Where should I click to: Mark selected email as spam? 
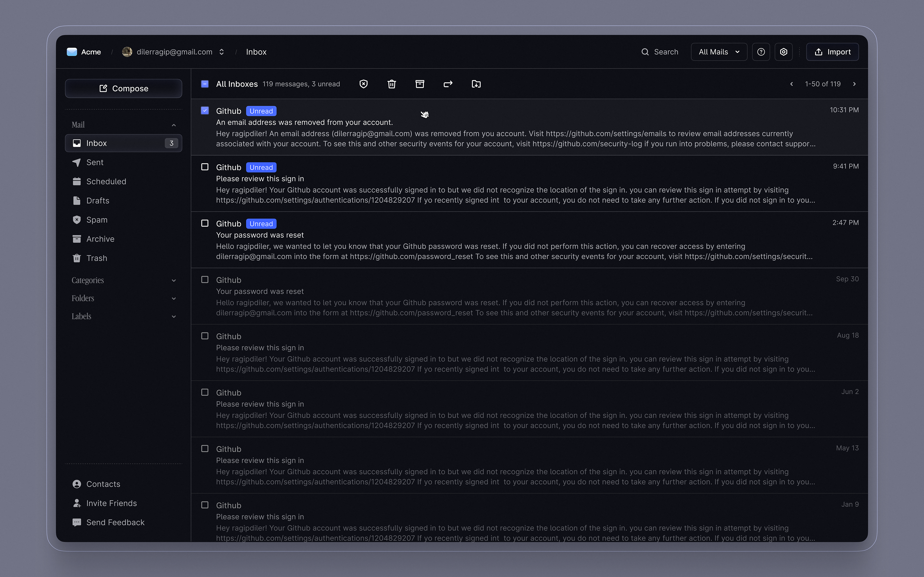tap(363, 84)
